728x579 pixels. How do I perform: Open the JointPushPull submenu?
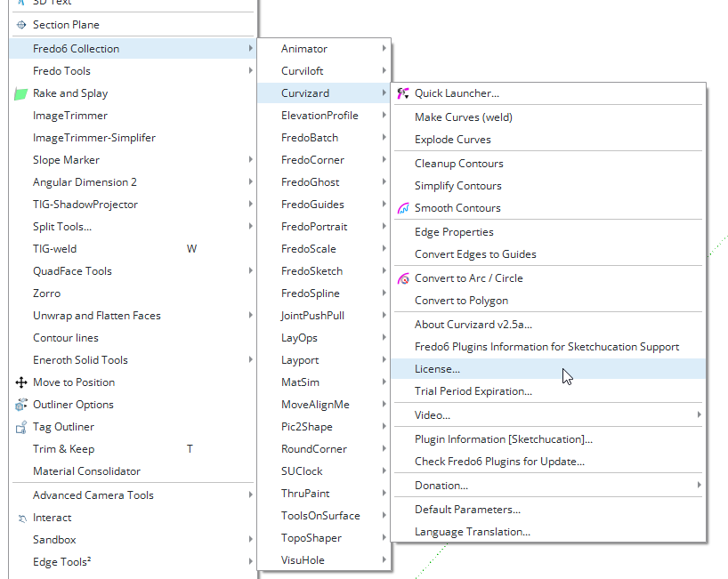[x=324, y=316]
